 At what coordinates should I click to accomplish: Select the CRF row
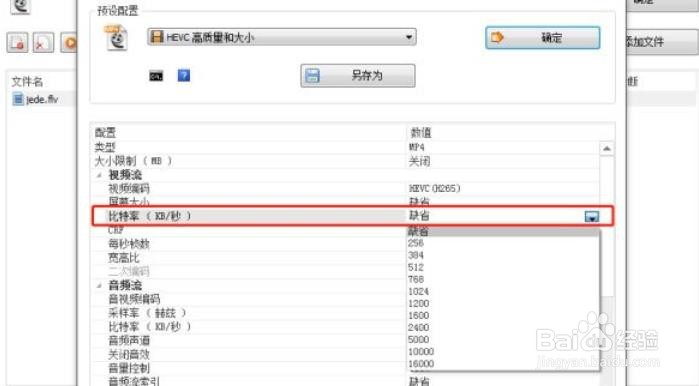pos(116,230)
